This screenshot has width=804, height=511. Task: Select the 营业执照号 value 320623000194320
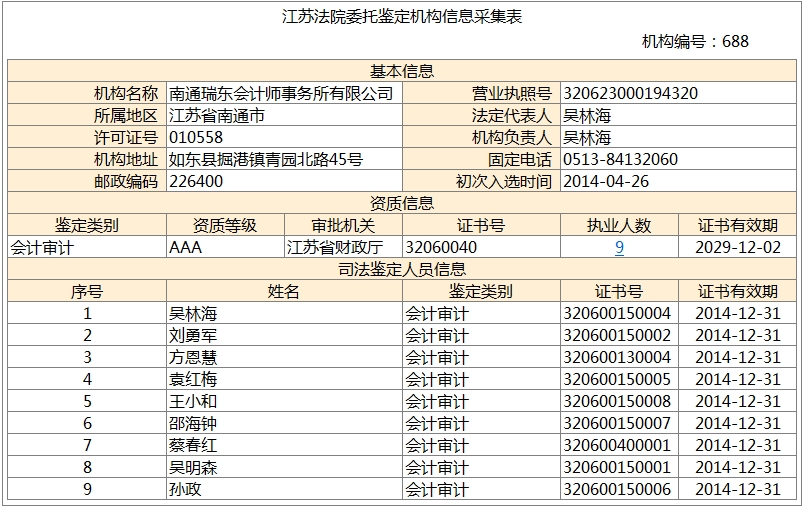click(x=630, y=94)
